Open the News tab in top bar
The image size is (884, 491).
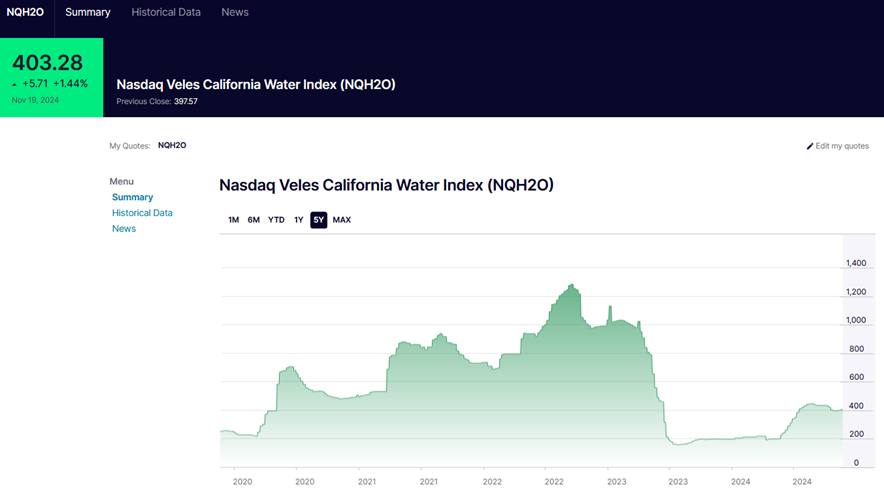tap(235, 12)
